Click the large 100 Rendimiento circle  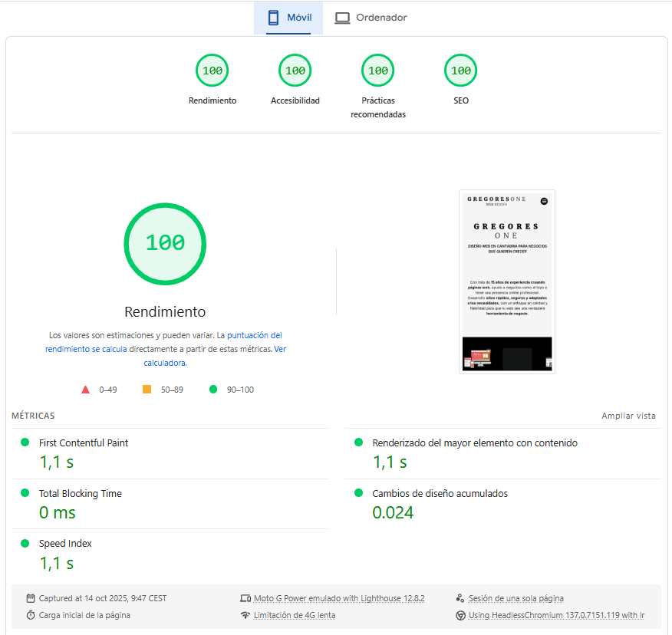click(x=165, y=243)
